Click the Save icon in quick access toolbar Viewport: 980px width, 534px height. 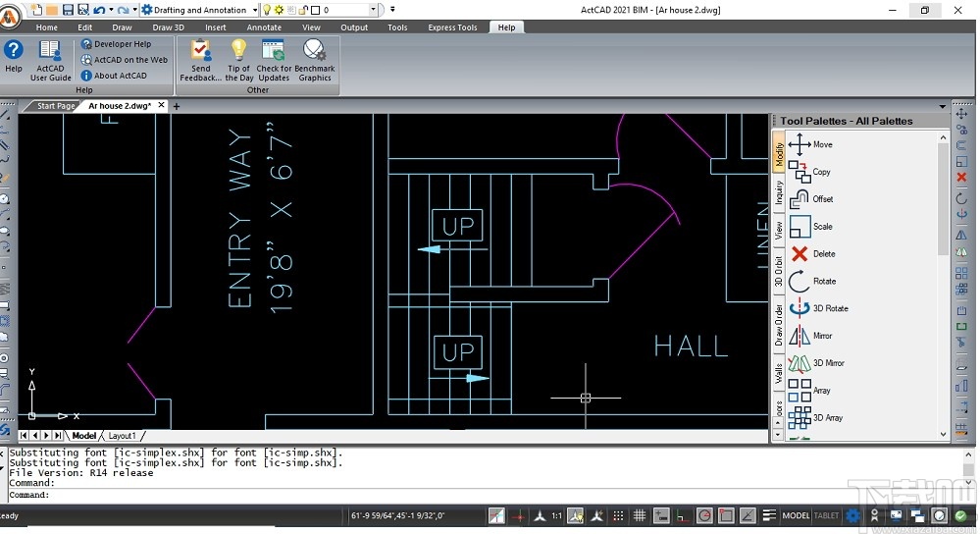[68, 10]
